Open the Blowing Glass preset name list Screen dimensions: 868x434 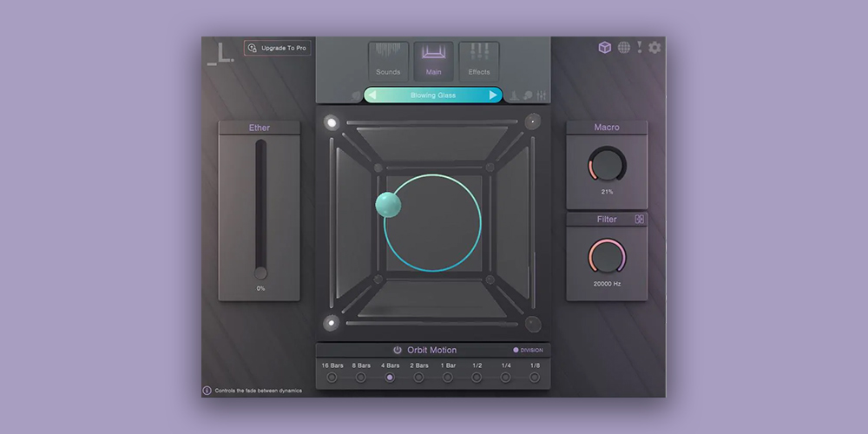click(433, 95)
